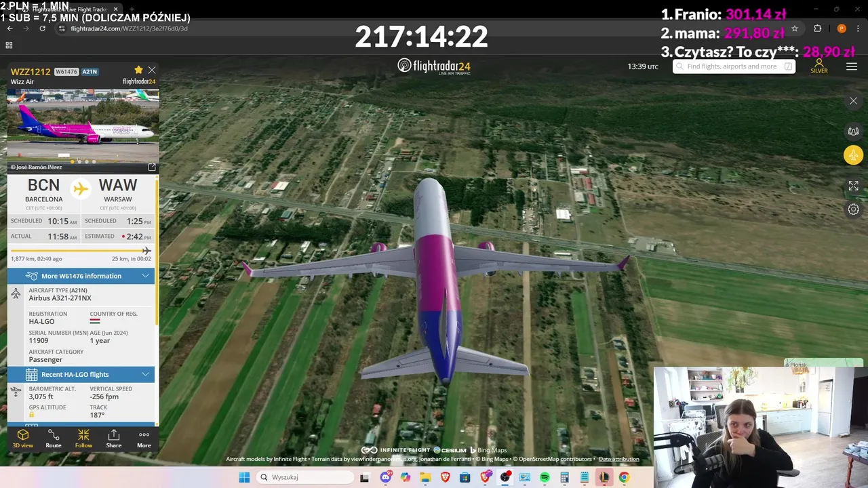Click the browser back arrow
Screen dimensions: 868x488
click(9, 28)
